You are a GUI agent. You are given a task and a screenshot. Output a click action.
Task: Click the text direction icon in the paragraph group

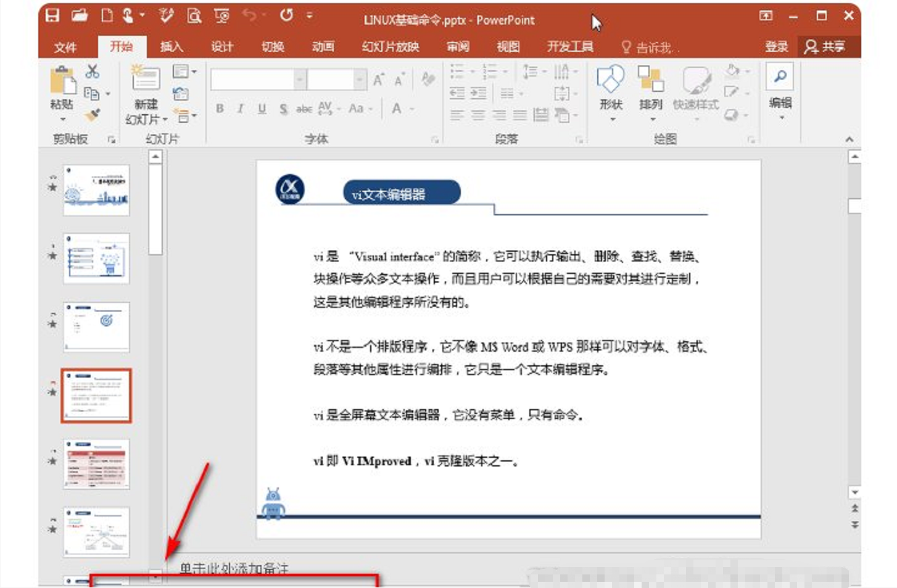tap(561, 72)
